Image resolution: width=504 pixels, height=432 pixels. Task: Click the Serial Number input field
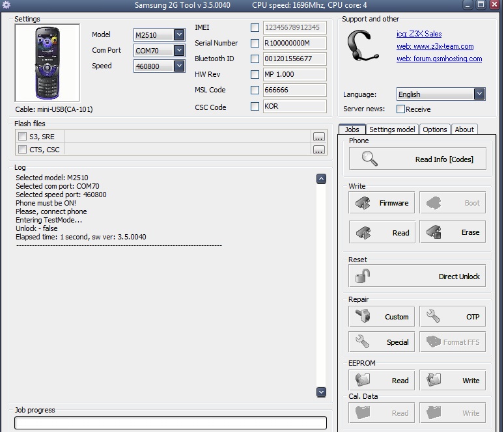coord(295,43)
